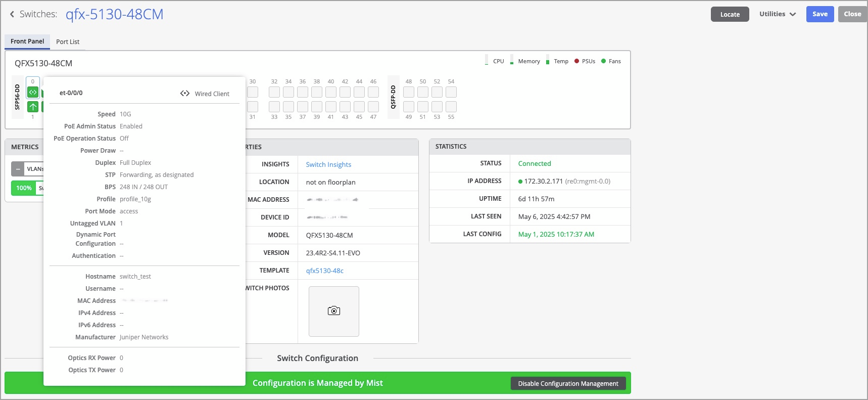Open the Utilities dropdown menu
The image size is (868, 400).
pos(777,14)
